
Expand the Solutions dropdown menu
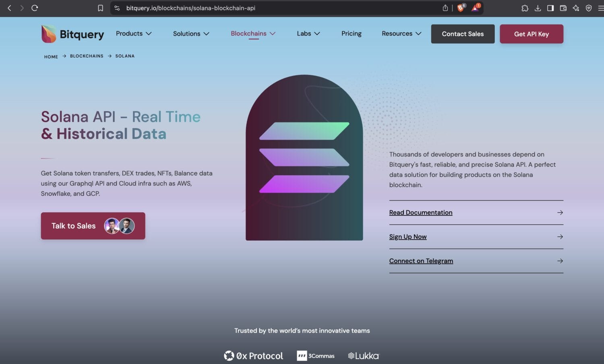coord(191,34)
